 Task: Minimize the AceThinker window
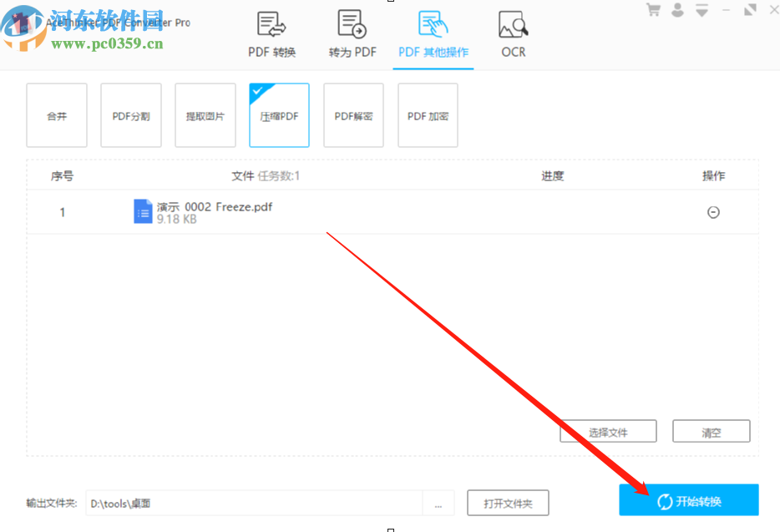(x=726, y=9)
